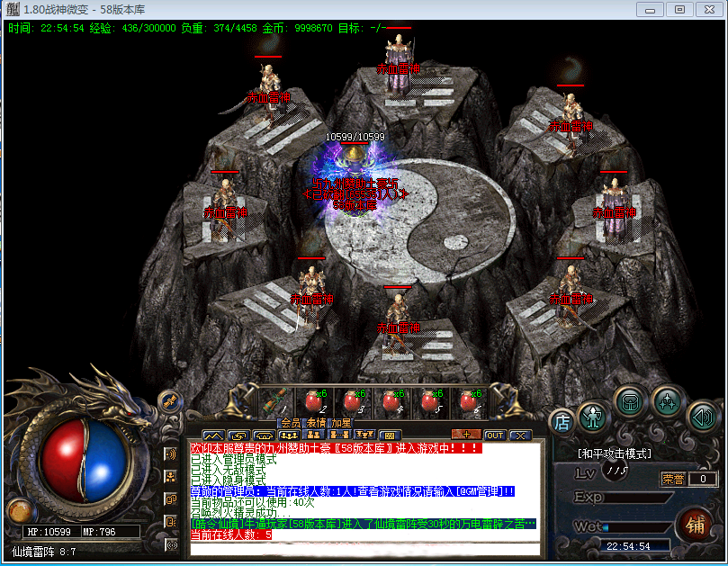Open the 会员 member tab
The image size is (728, 566).
pos(290,423)
